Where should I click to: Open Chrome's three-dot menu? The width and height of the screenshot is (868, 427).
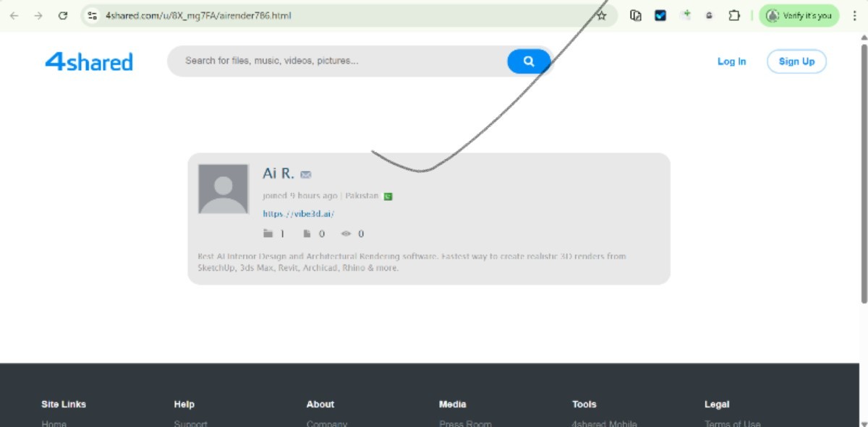tap(854, 15)
